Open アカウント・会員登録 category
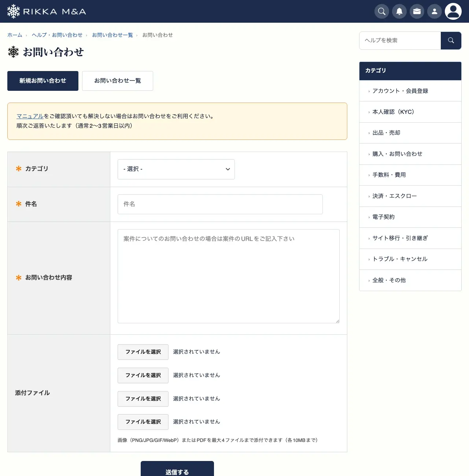469x476 pixels. (410, 91)
